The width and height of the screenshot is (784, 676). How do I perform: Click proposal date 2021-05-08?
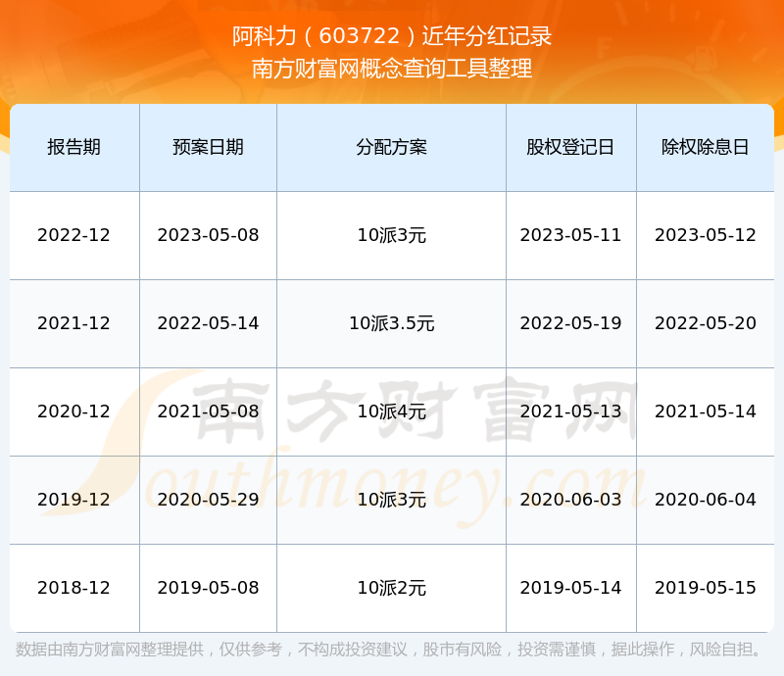pyautogui.click(x=208, y=411)
